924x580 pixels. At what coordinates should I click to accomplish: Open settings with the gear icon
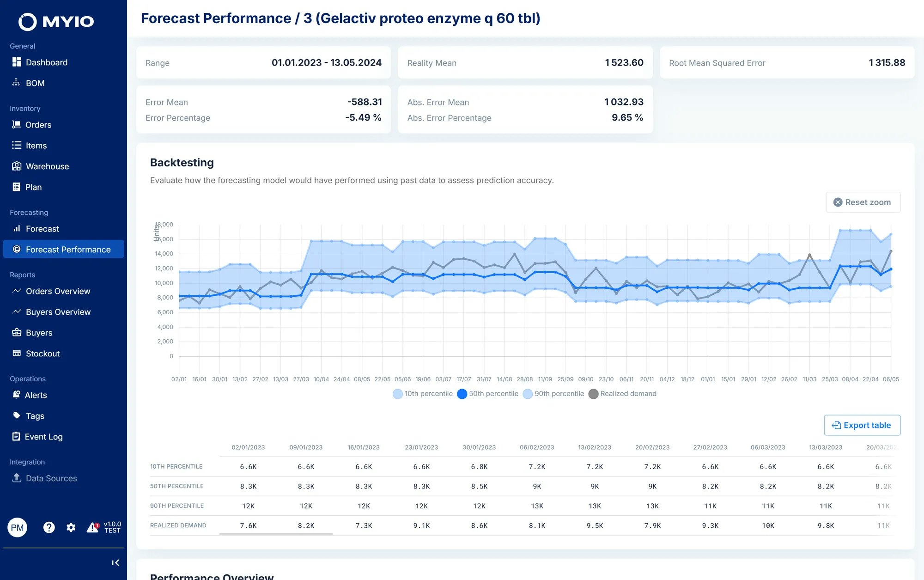(x=71, y=527)
